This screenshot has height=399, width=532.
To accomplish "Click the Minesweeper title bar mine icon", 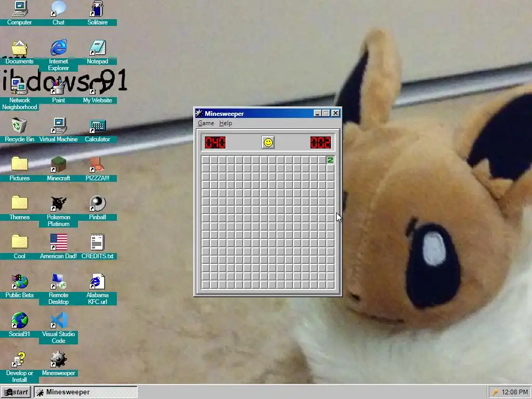I will (x=199, y=113).
